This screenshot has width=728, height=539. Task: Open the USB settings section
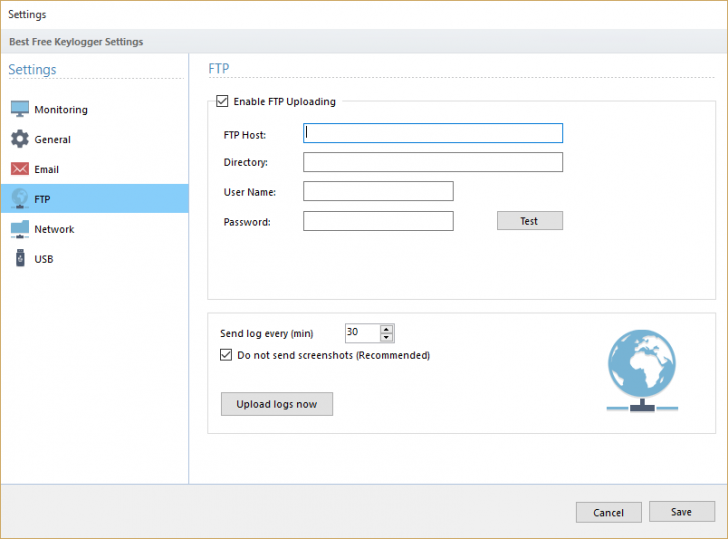click(x=95, y=259)
